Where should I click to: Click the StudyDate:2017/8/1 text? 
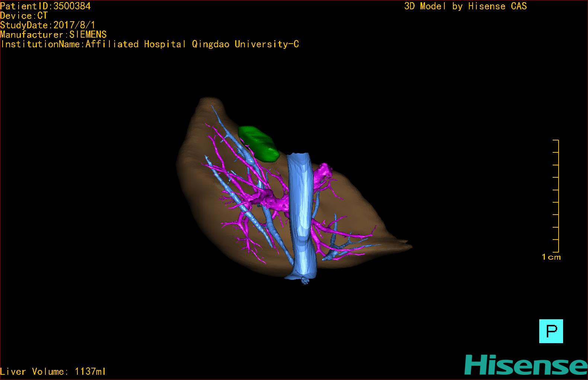(x=48, y=25)
